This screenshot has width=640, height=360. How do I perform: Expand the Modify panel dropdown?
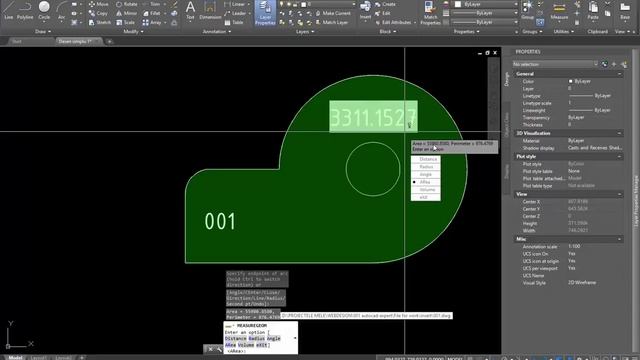[x=133, y=31]
